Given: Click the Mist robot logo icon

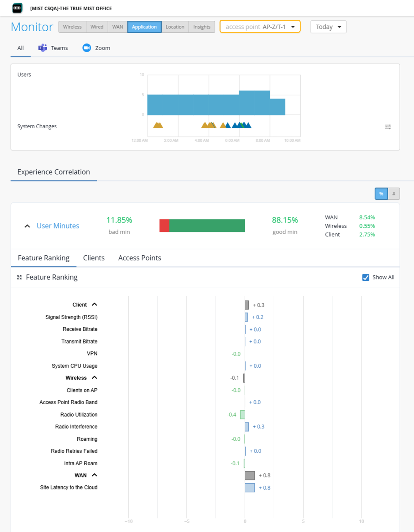Looking at the screenshot, I should [x=17, y=8].
